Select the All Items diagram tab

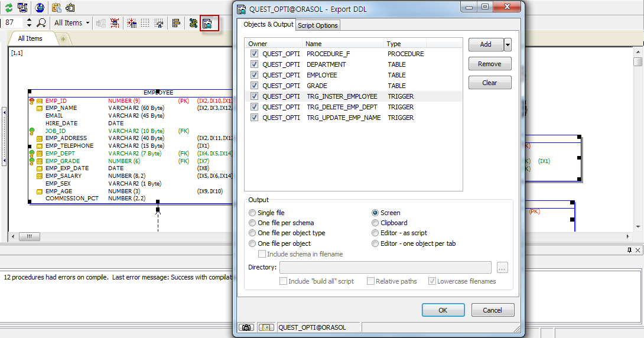point(30,38)
